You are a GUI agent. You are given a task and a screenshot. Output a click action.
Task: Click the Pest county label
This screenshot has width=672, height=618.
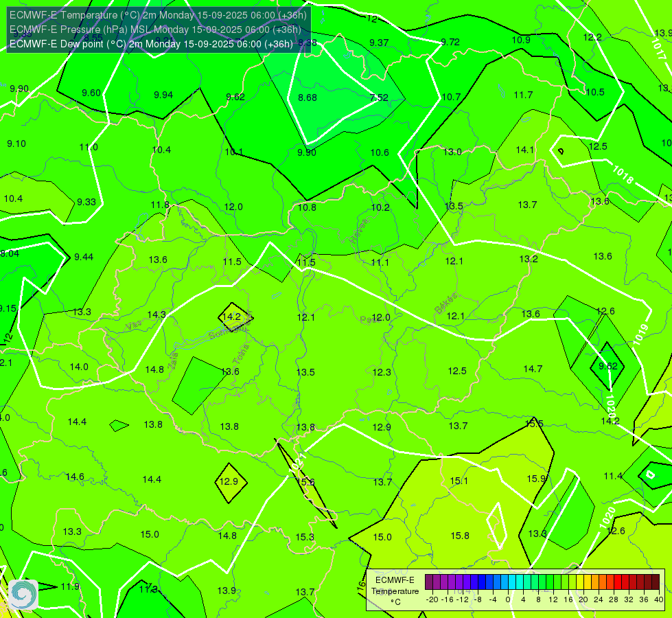369,319
